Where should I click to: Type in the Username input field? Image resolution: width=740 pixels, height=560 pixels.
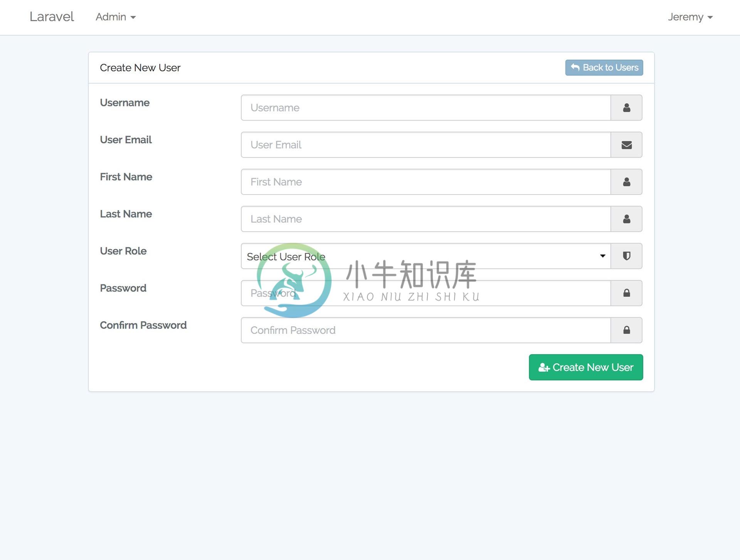425,107
